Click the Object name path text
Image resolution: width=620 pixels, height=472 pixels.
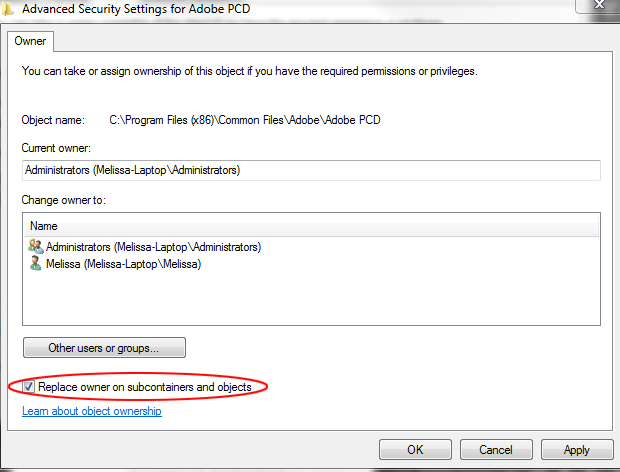[245, 120]
